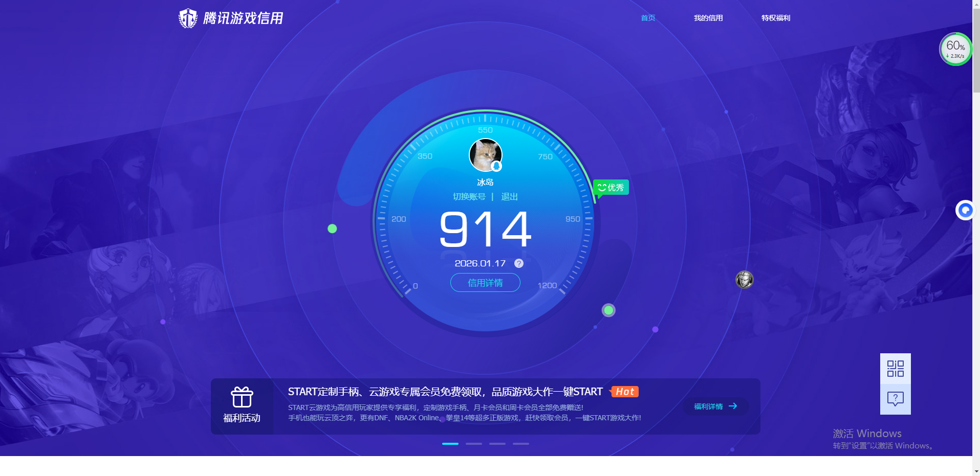This screenshot has width=980, height=476.
Task: Open the QR code panel
Action: click(x=895, y=368)
